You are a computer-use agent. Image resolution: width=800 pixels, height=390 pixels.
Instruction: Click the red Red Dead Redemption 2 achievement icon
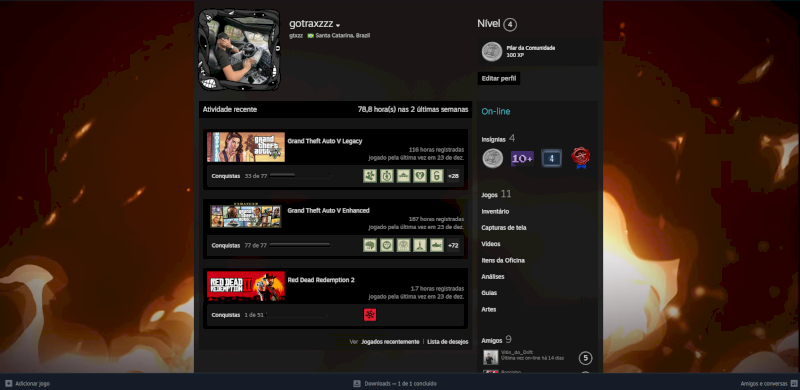[370, 315]
